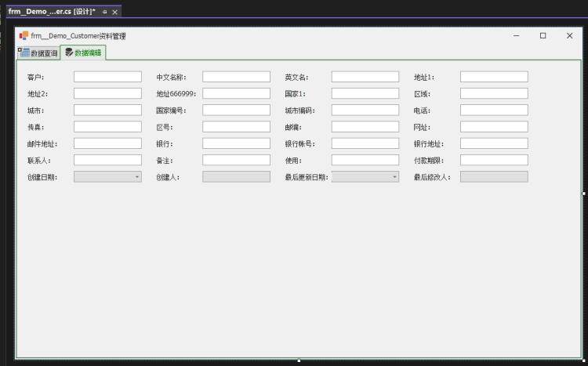Select the 邮件地址: label
588x366 pixels.
[x=42, y=144]
